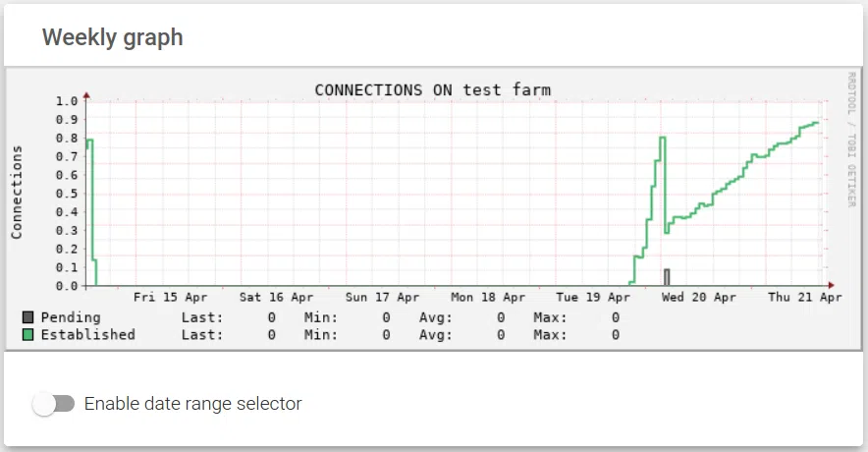
Task: Enable the date range selector toggle
Action: (x=53, y=404)
